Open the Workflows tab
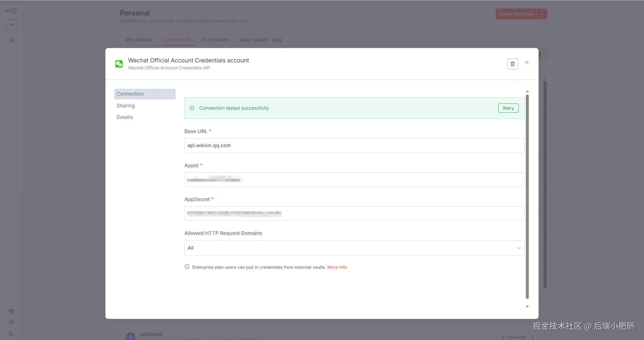Viewport: 644px width, 340px height. click(139, 40)
